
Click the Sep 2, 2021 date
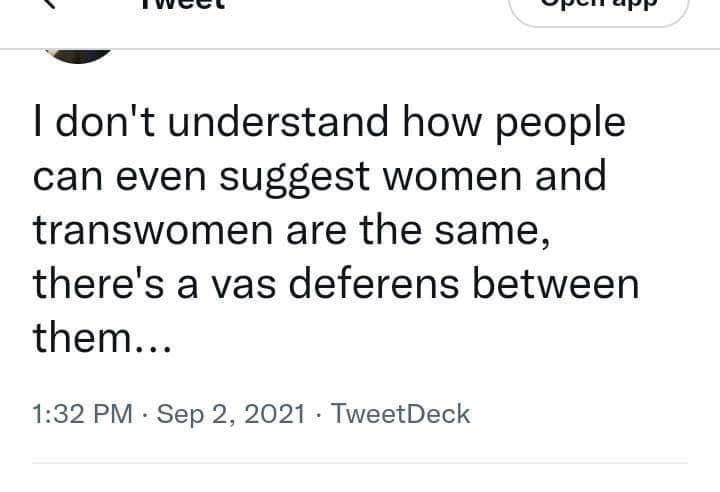pos(233,414)
